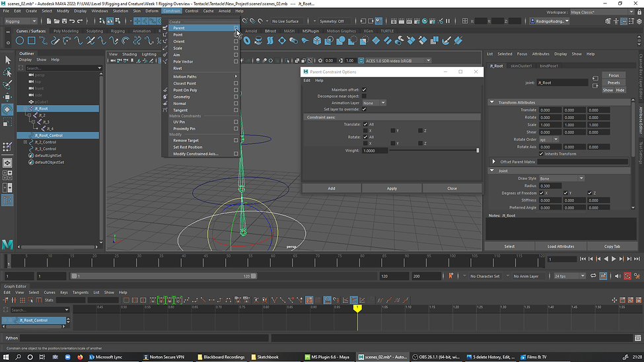The width and height of the screenshot is (644, 362).
Task: Select Jt_3_Control in Outliner
Action: click(x=45, y=149)
